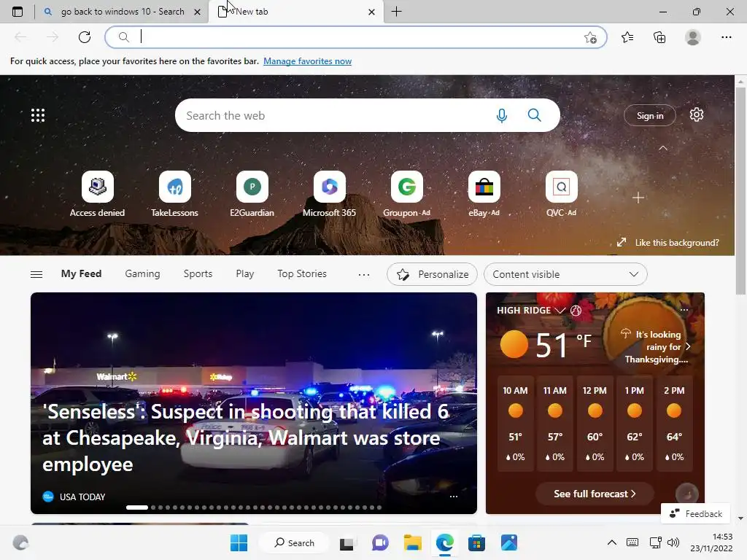747x560 pixels.
Task: Start voice search with the microphone icon
Action: 502,115
